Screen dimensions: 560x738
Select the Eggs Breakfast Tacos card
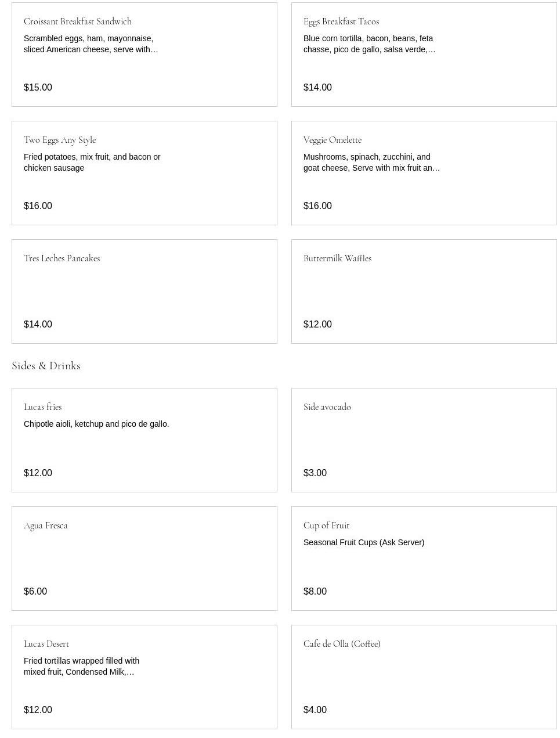point(424,55)
